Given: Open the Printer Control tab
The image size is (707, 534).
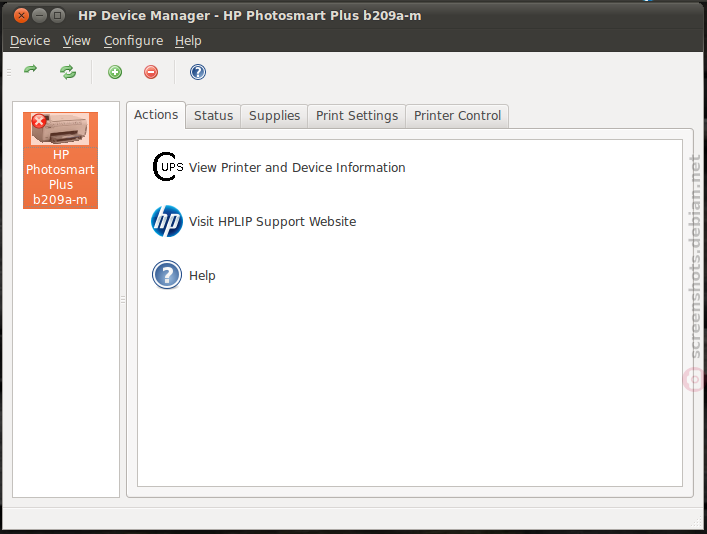Looking at the screenshot, I should tap(457, 116).
